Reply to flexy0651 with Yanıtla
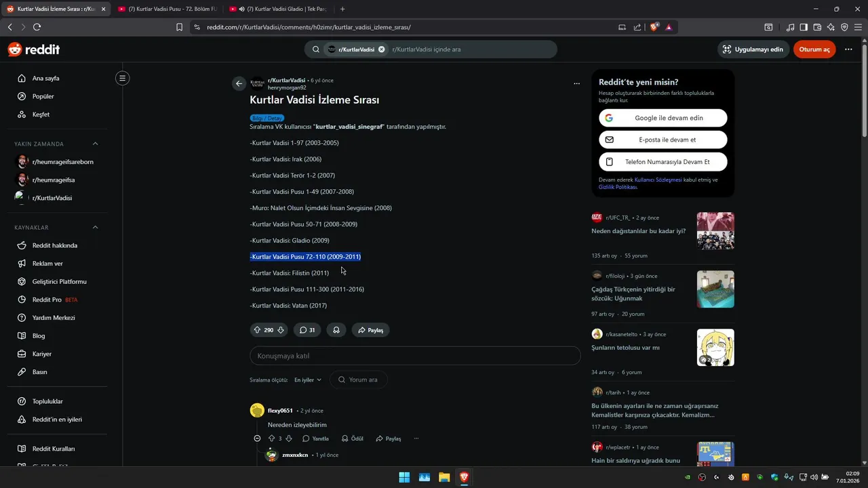 [315, 439]
